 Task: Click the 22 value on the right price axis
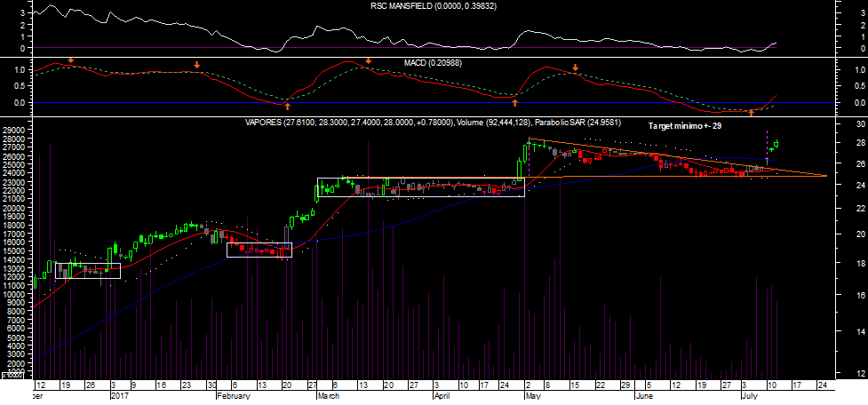click(x=861, y=208)
